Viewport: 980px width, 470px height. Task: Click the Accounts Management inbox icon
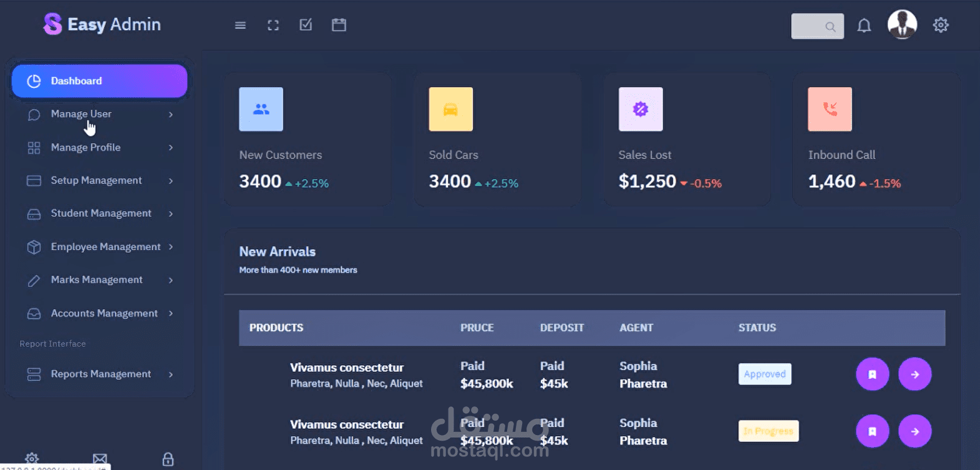click(34, 314)
